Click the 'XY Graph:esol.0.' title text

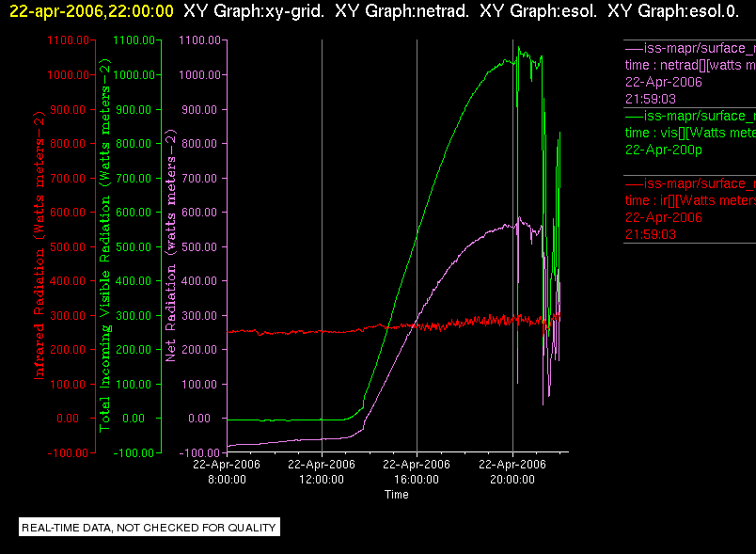(673, 10)
